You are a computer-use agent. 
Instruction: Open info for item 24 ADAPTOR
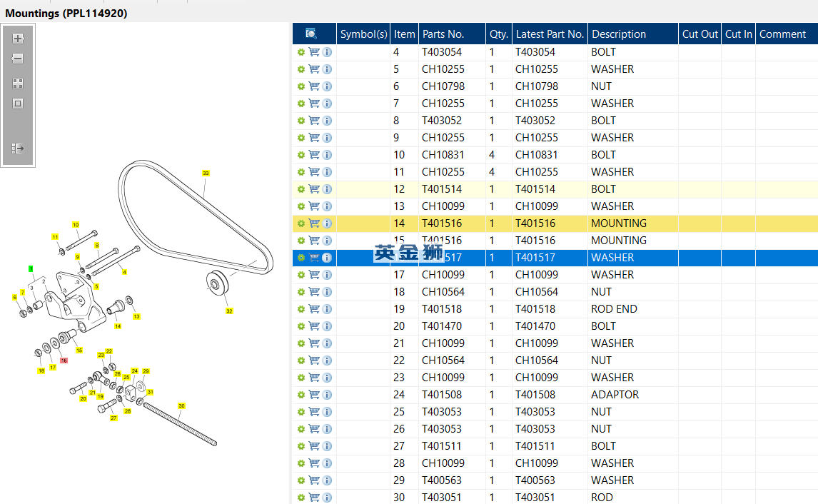[x=327, y=395]
